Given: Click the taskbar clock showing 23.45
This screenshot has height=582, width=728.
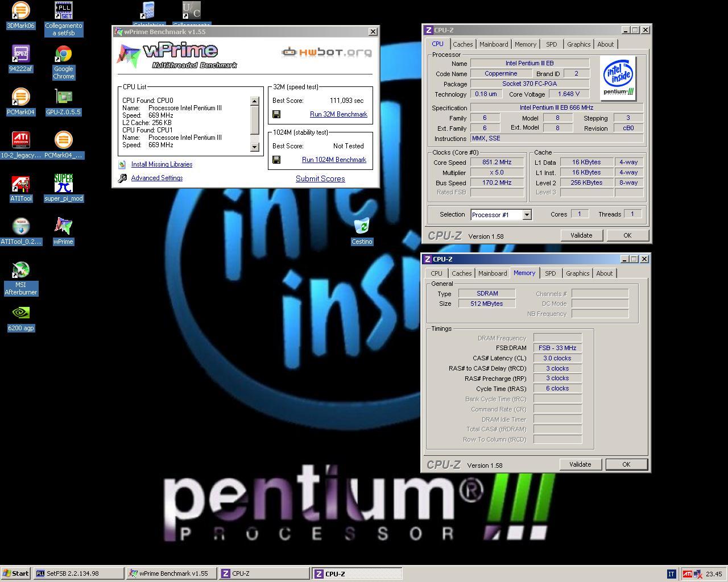Looking at the screenshot, I should point(714,574).
